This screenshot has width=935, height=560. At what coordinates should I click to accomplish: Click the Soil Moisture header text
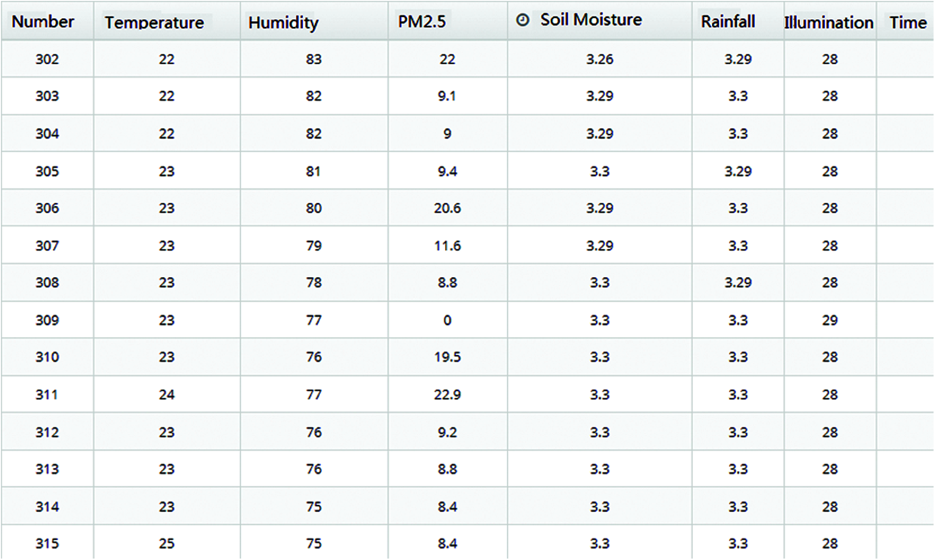tap(591, 20)
